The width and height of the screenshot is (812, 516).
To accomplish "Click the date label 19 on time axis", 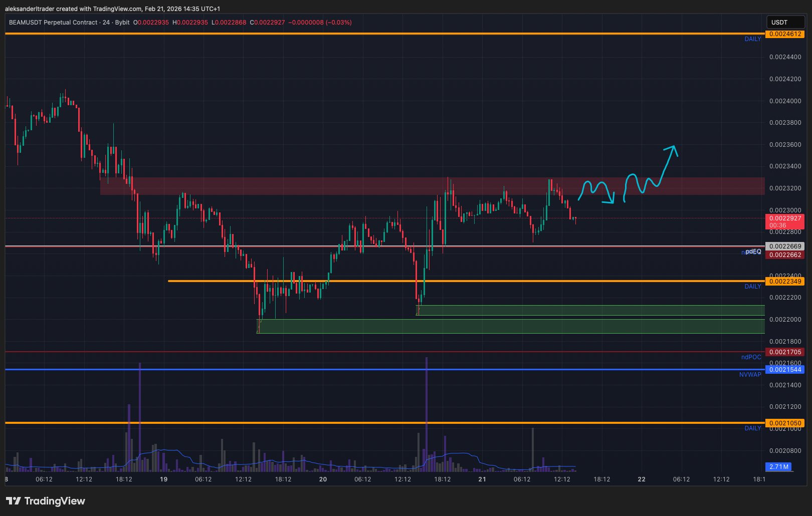I will tap(163, 479).
